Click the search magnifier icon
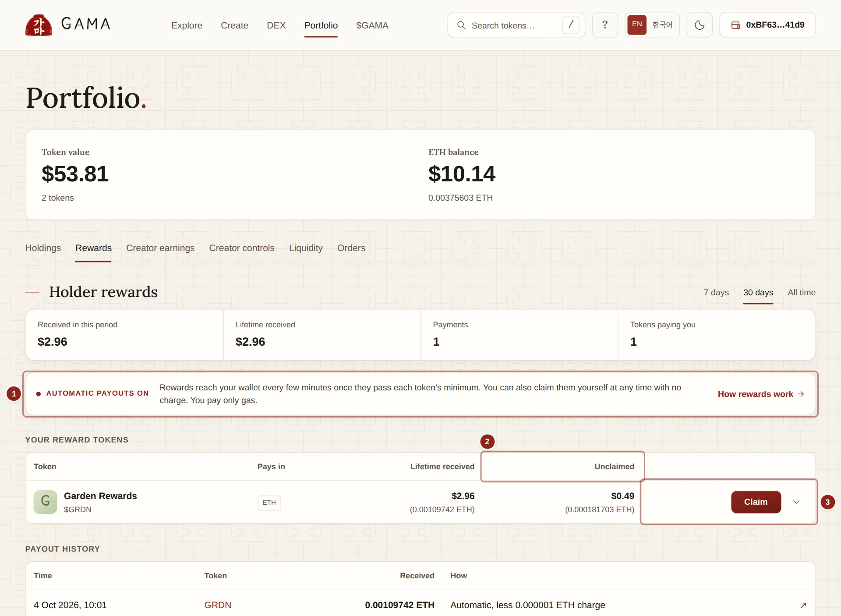This screenshot has height=616, width=841. [x=461, y=25]
